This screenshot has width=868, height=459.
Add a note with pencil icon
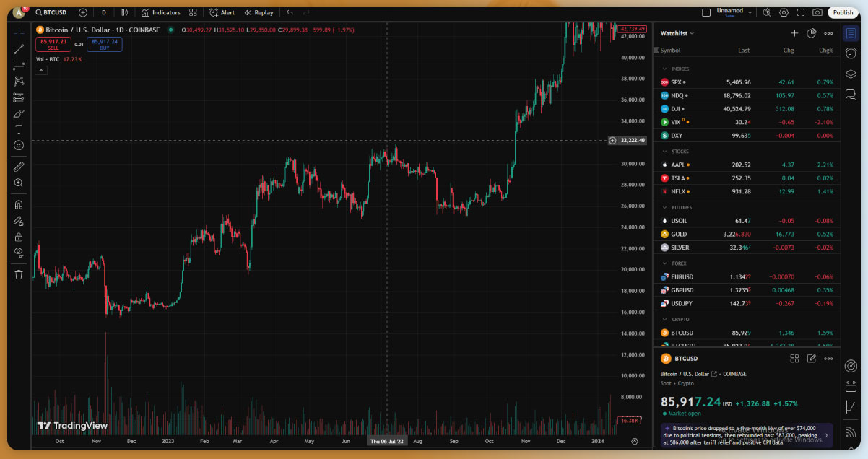point(812,358)
